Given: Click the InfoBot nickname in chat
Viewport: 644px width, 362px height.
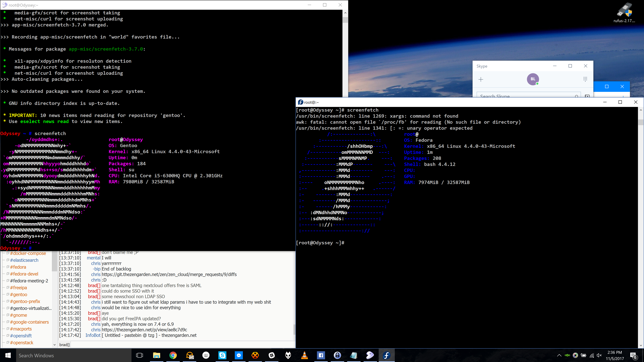Looking at the screenshot, I should click(93, 335).
